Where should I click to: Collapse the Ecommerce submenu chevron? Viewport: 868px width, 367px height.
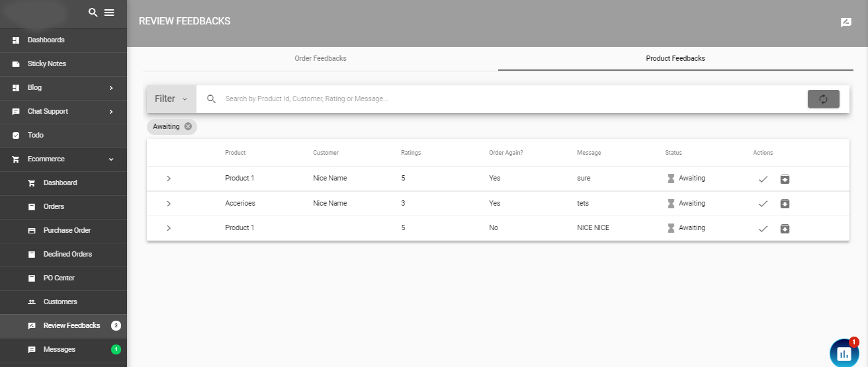click(x=111, y=159)
